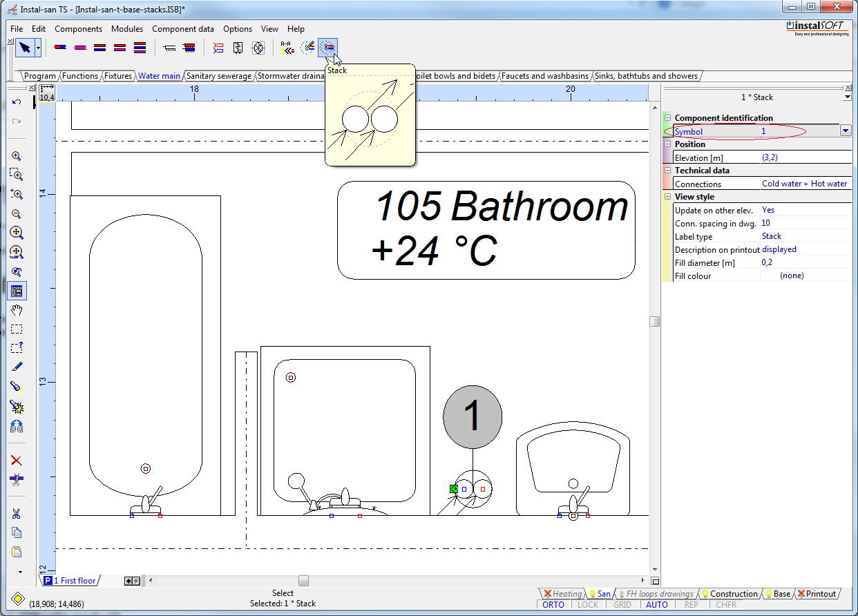Viewport: 858px width, 616px height.
Task: Click the A-A section toolbar icon
Action: tap(287, 48)
